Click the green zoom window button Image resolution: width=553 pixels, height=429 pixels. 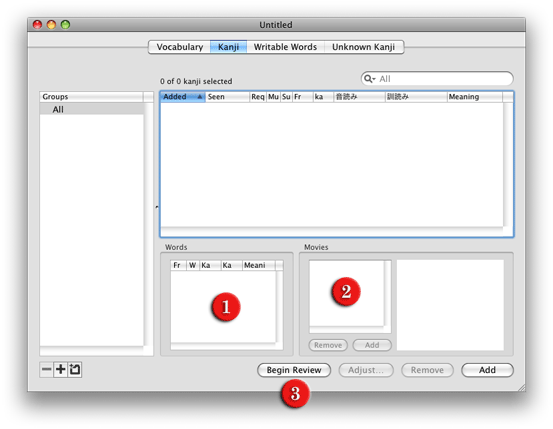(x=65, y=24)
